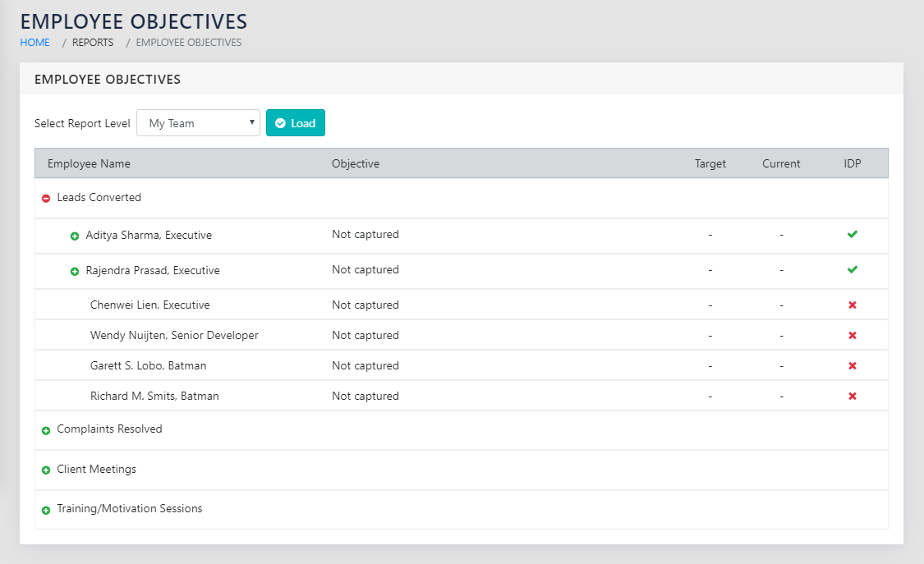Click red cross in Garett S. Lobo's IDP column
The image size is (924, 564).
click(x=852, y=366)
